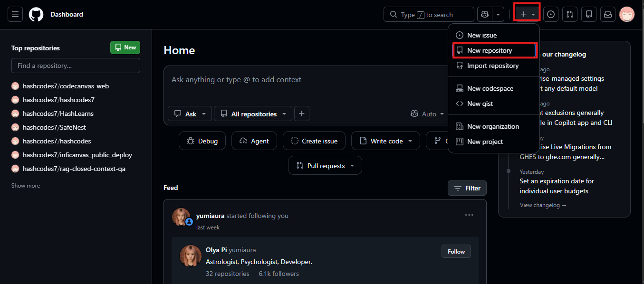
Task: Click yumiaura's avatar in feed header
Action: point(181,217)
